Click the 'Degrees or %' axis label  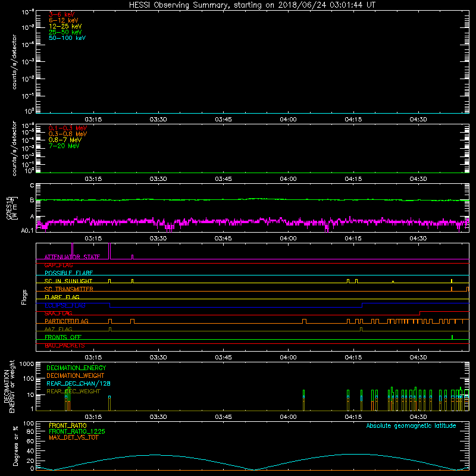pos(15,446)
